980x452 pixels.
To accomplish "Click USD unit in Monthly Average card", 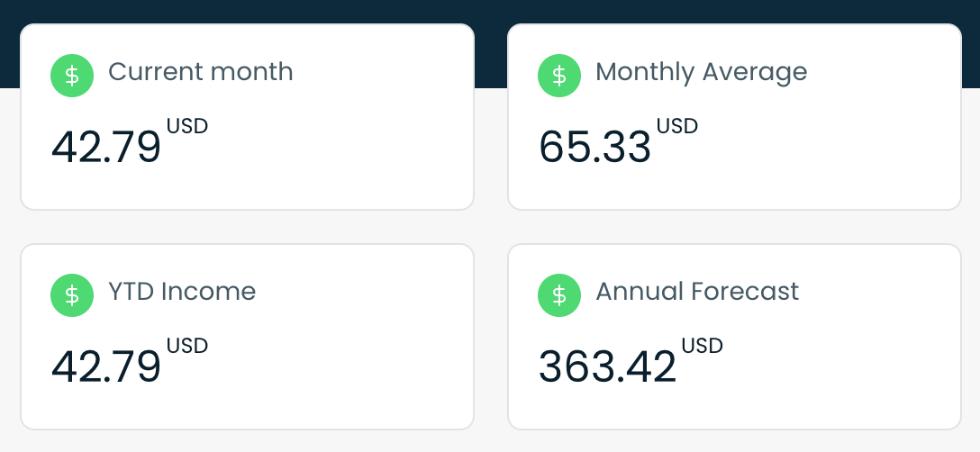I will click(677, 126).
